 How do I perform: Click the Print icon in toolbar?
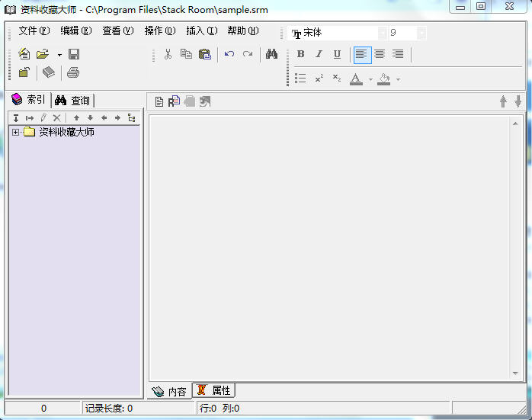pos(73,72)
